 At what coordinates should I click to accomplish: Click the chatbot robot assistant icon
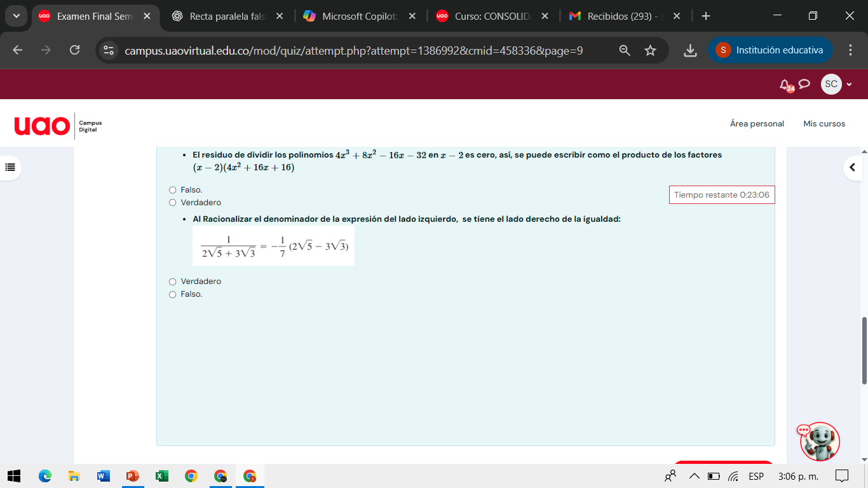[819, 441]
